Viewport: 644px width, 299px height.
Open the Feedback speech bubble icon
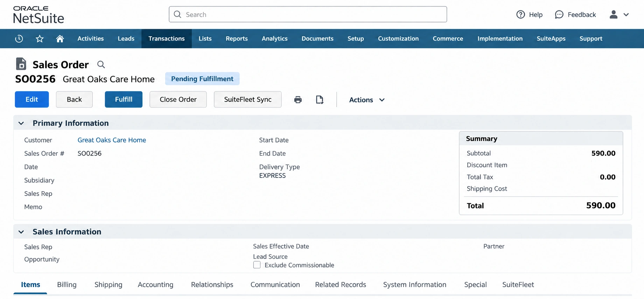pyautogui.click(x=559, y=14)
